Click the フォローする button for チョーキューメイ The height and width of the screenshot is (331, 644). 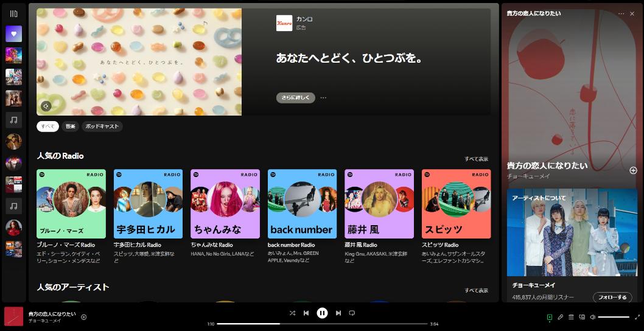[x=612, y=298]
